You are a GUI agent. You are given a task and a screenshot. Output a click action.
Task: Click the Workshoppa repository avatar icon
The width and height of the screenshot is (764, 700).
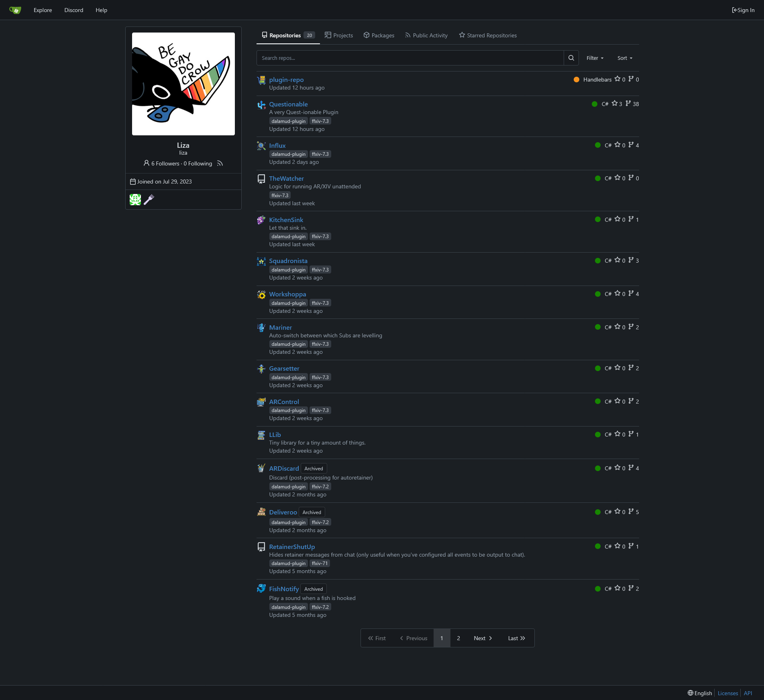[261, 294]
